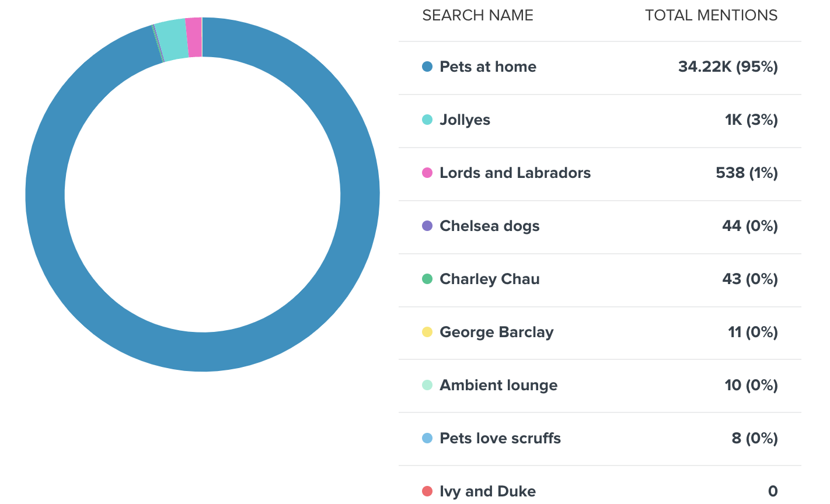The height and width of the screenshot is (504, 830).
Task: Select the Pets at home row label
Action: 488,66
